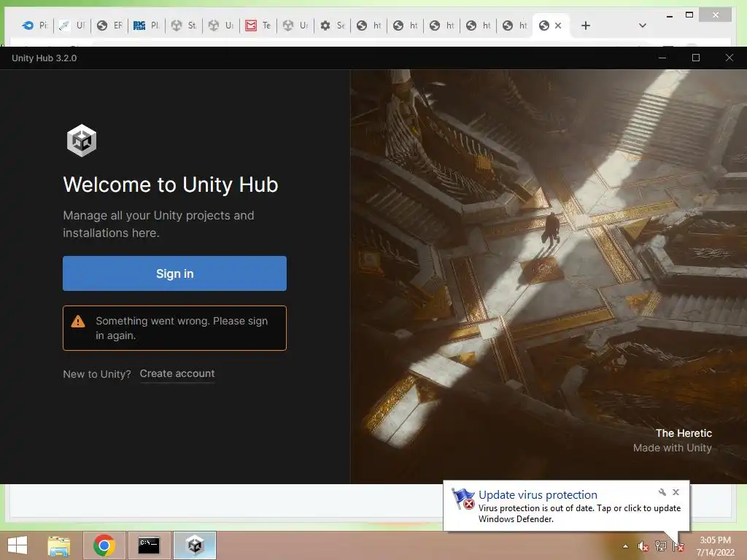This screenshot has width=747, height=560.
Task: Switch to the Unity 'St' browser tab
Action: point(183,26)
